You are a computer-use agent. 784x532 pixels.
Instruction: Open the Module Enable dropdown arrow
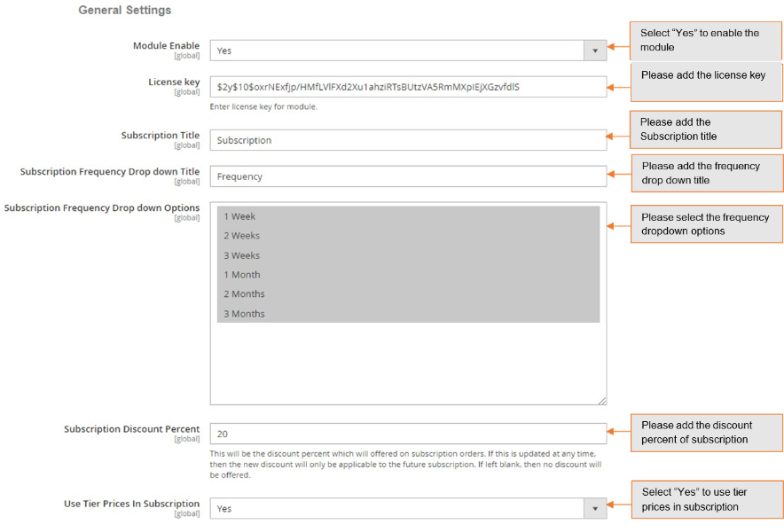(595, 51)
